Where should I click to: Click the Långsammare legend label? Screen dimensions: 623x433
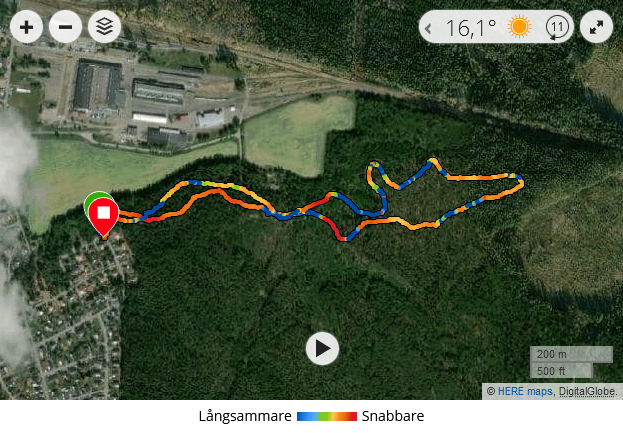pyautogui.click(x=245, y=416)
